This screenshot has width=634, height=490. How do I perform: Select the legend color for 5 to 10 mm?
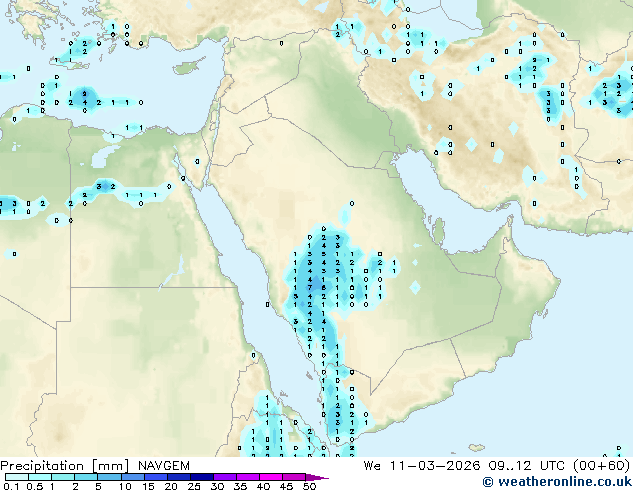point(110,477)
